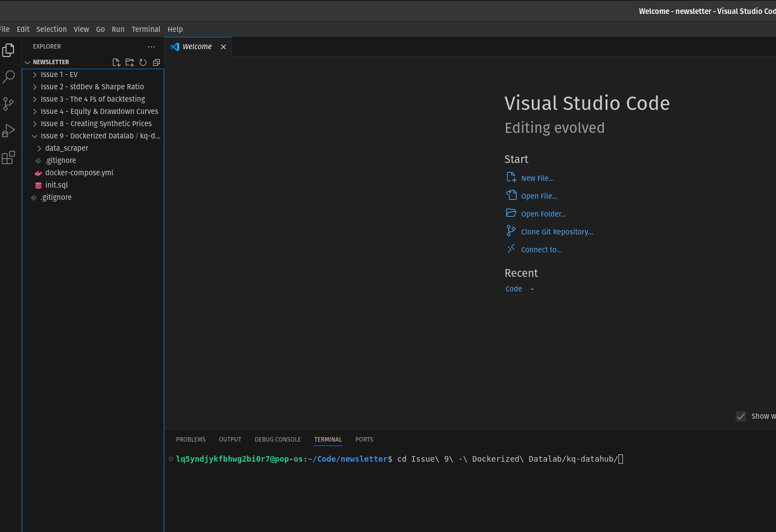Screen dimensions: 776x532
Task: Collapse the NEWSLETTER section header
Action: point(50,63)
